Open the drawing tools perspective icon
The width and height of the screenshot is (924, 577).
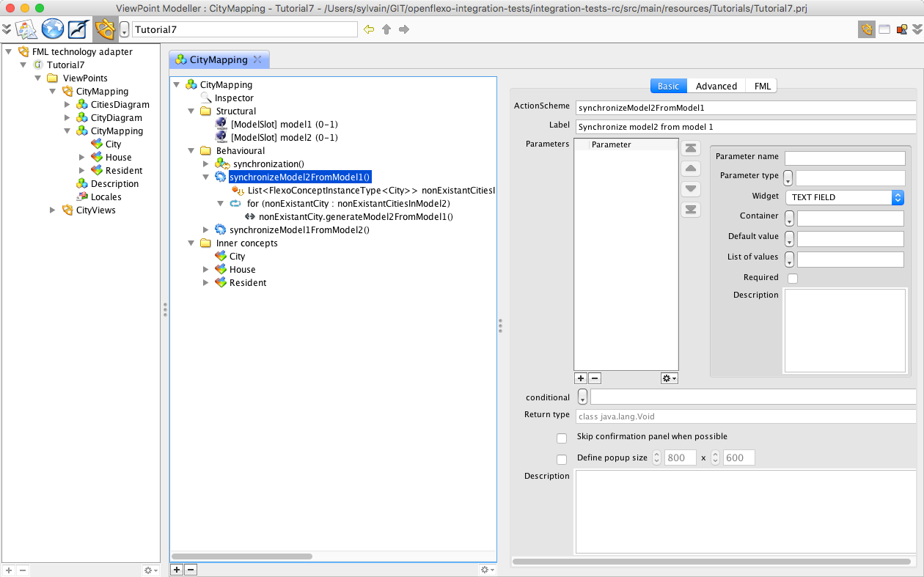pos(27,29)
